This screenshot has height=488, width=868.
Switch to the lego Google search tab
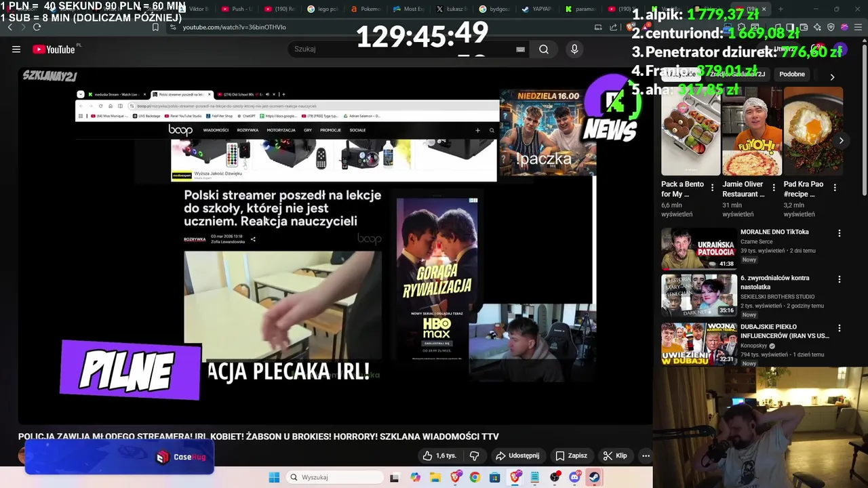[322, 9]
